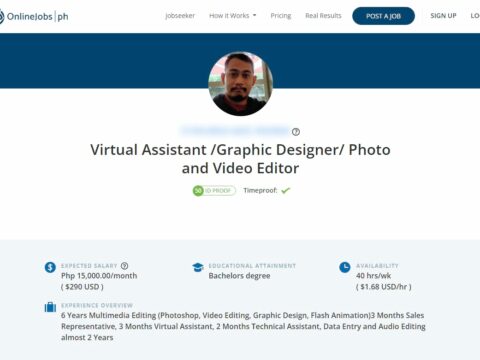Viewport: 480px width, 360px height.
Task: Click the graduation cap education icon
Action: click(198, 267)
